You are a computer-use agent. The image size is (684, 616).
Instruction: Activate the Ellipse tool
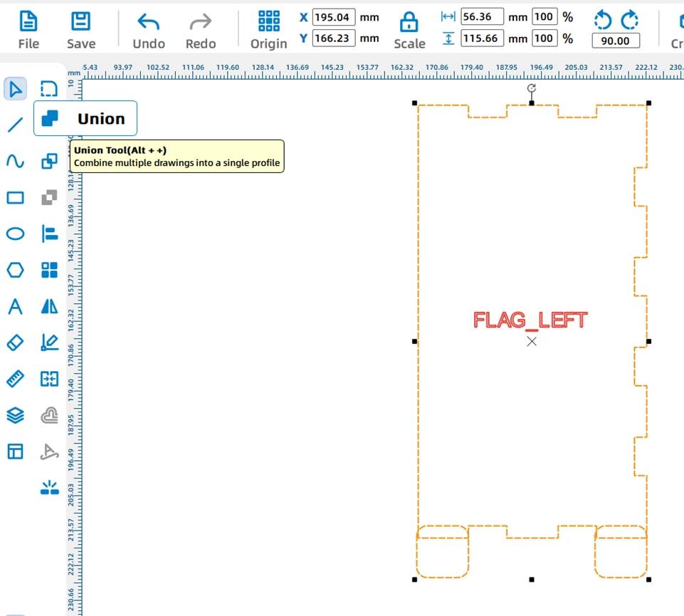coord(16,234)
